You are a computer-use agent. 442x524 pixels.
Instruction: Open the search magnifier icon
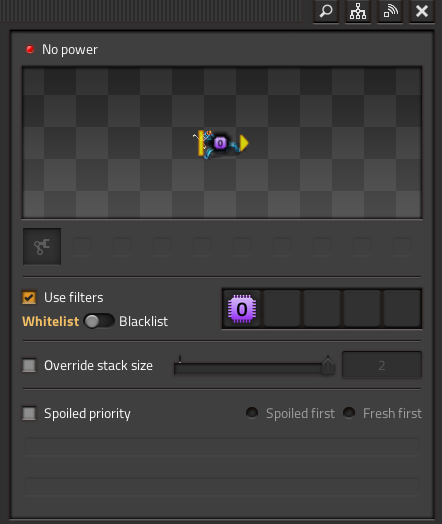[x=326, y=11]
